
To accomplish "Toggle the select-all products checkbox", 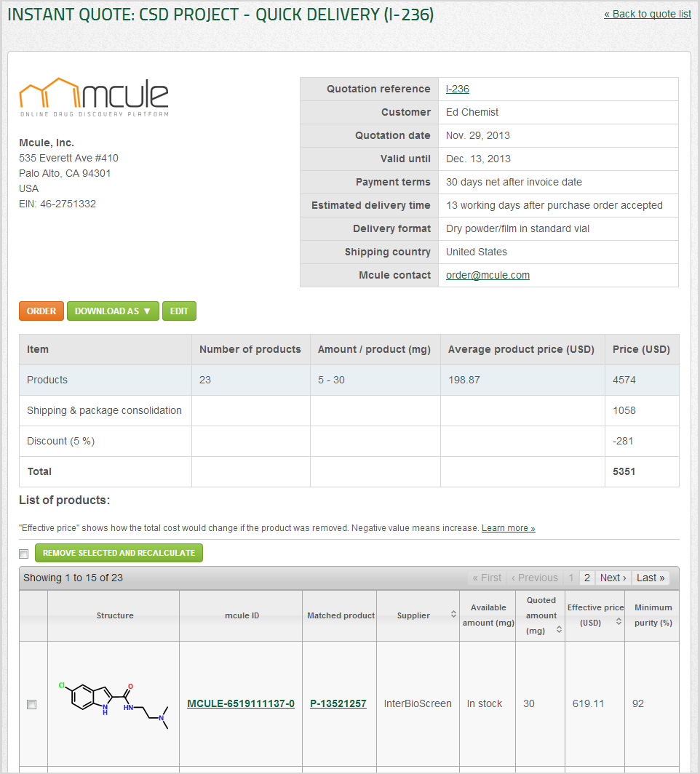I will 23,554.
